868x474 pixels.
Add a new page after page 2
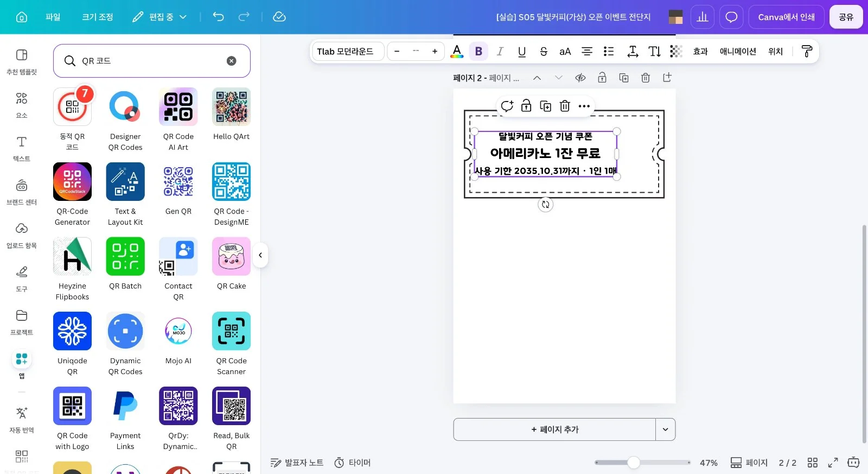point(667,78)
